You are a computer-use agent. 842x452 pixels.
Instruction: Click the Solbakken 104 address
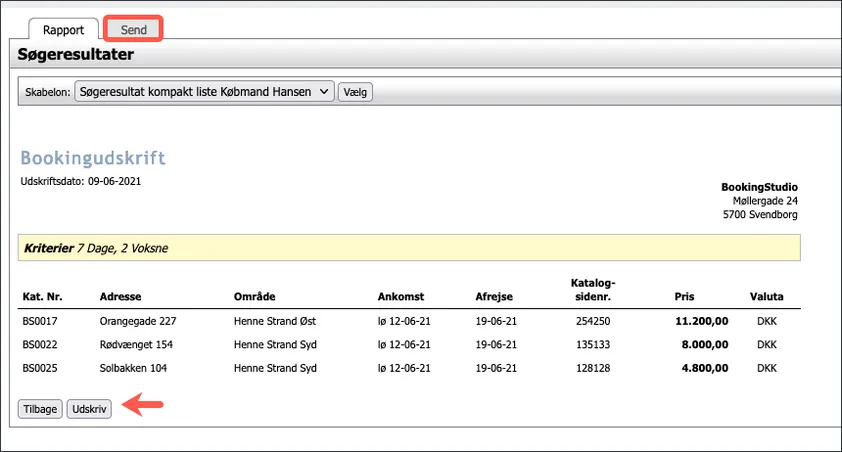coord(135,367)
